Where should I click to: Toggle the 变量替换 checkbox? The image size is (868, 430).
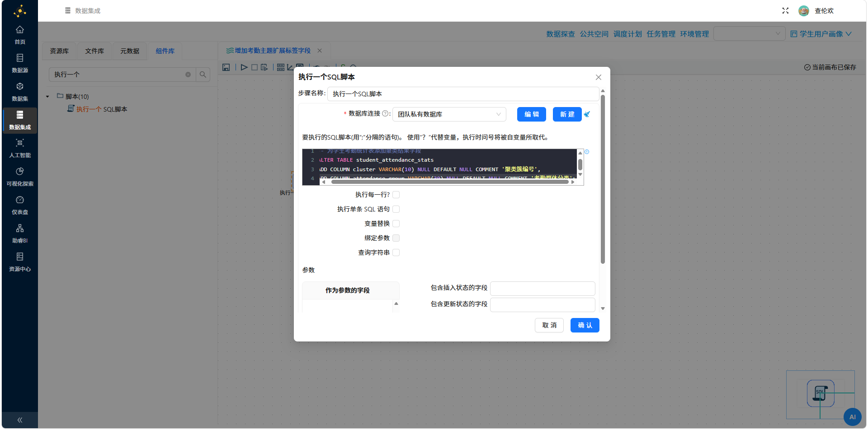point(396,224)
